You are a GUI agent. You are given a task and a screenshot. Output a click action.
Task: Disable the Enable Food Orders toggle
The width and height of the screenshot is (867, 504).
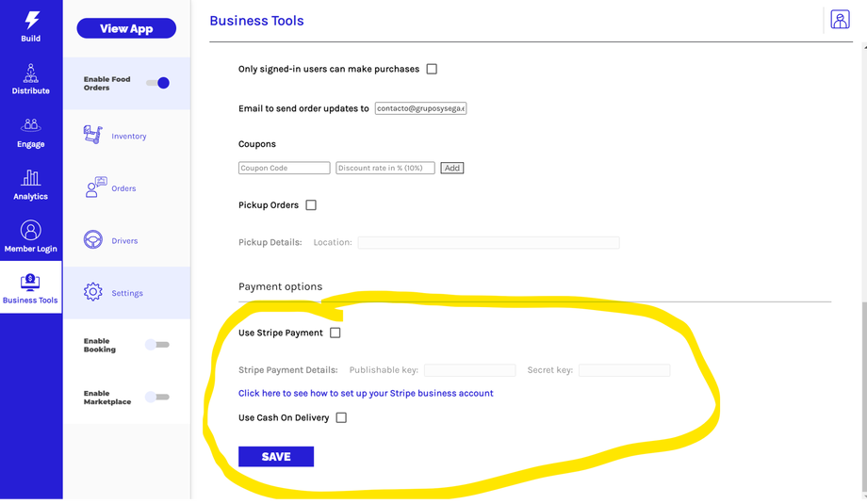[x=157, y=83]
